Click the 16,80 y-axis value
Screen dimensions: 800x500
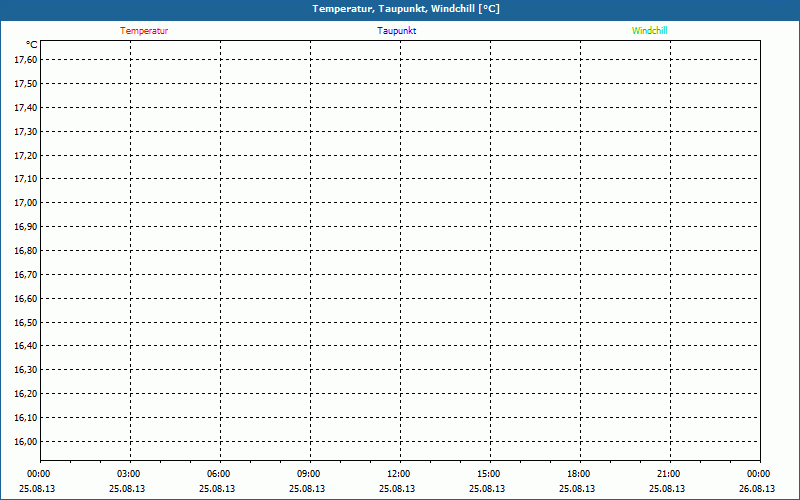pyautogui.click(x=26, y=251)
